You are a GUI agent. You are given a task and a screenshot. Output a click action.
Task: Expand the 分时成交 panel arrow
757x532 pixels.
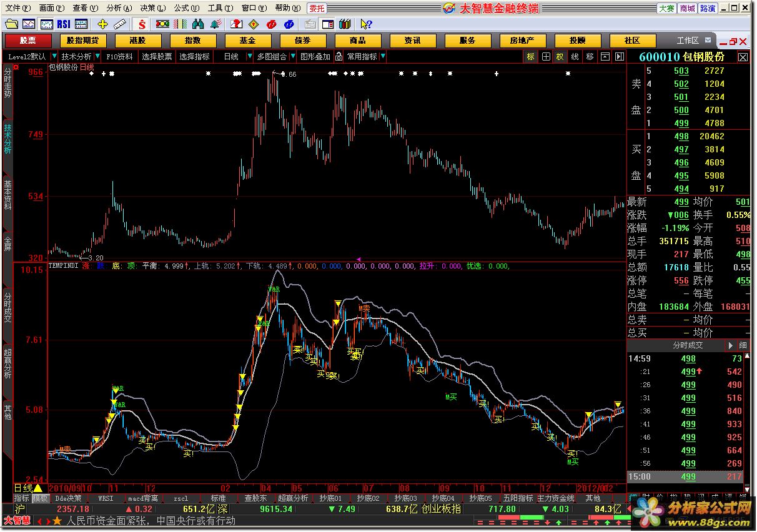730,345
